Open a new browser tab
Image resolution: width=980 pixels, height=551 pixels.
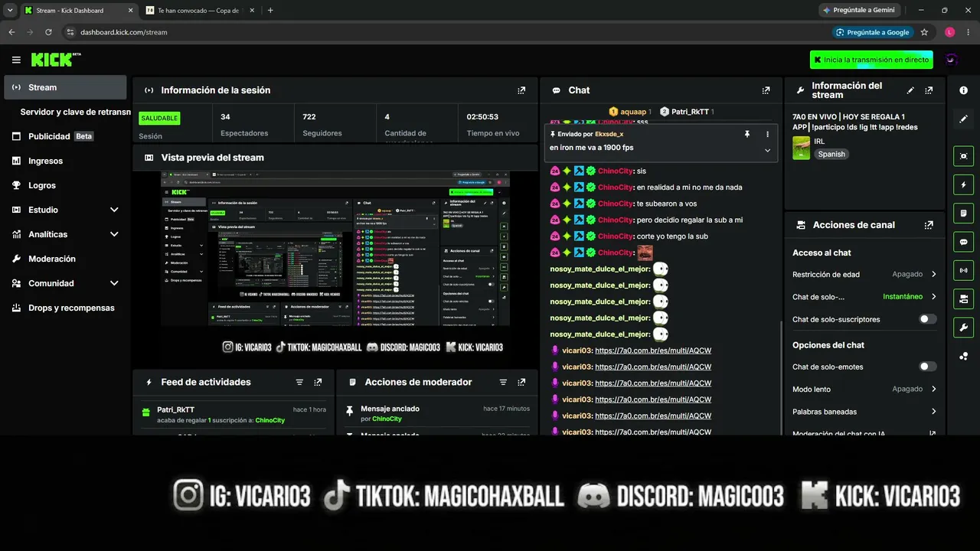(270, 11)
